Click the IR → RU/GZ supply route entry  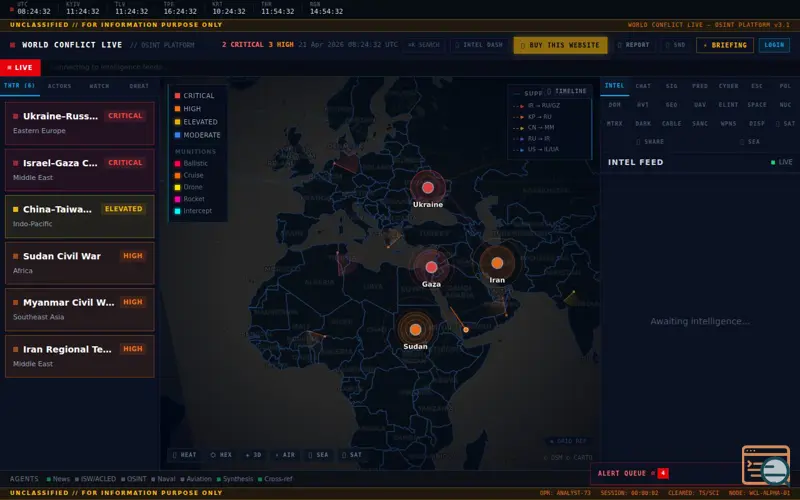(x=537, y=106)
